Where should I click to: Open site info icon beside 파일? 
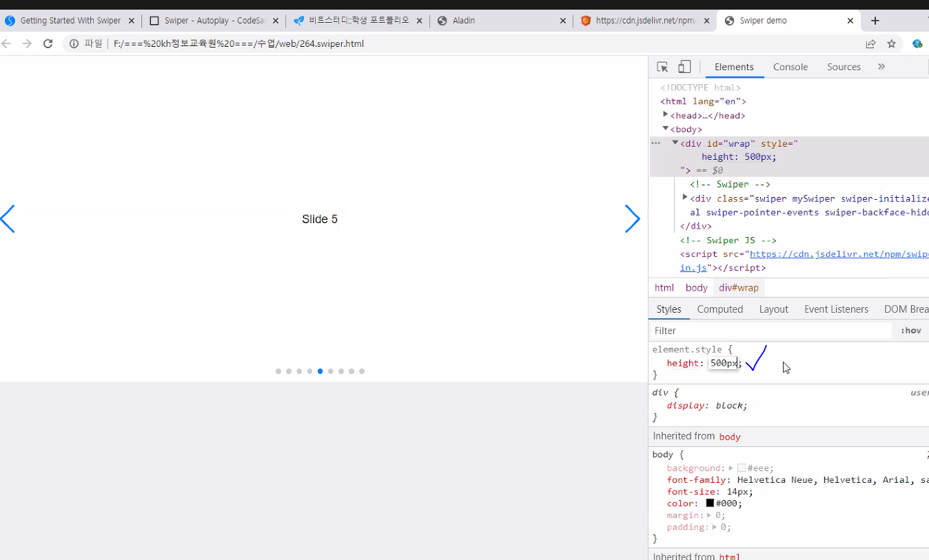(74, 43)
